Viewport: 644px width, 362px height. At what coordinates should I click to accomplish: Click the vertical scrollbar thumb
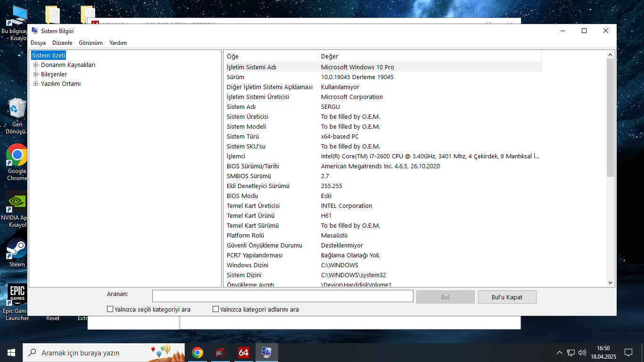point(611,118)
